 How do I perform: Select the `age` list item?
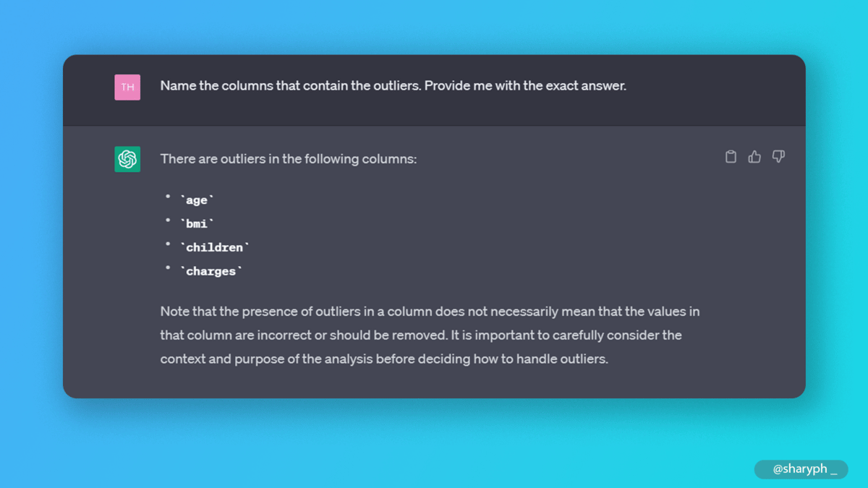[x=197, y=200]
